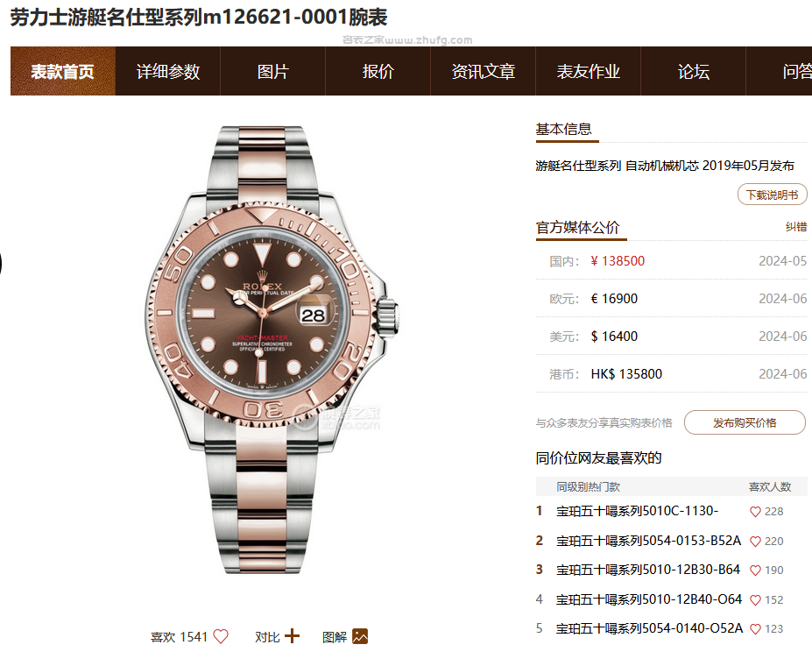
Task: Click the 下载说明书 button
Action: click(772, 195)
